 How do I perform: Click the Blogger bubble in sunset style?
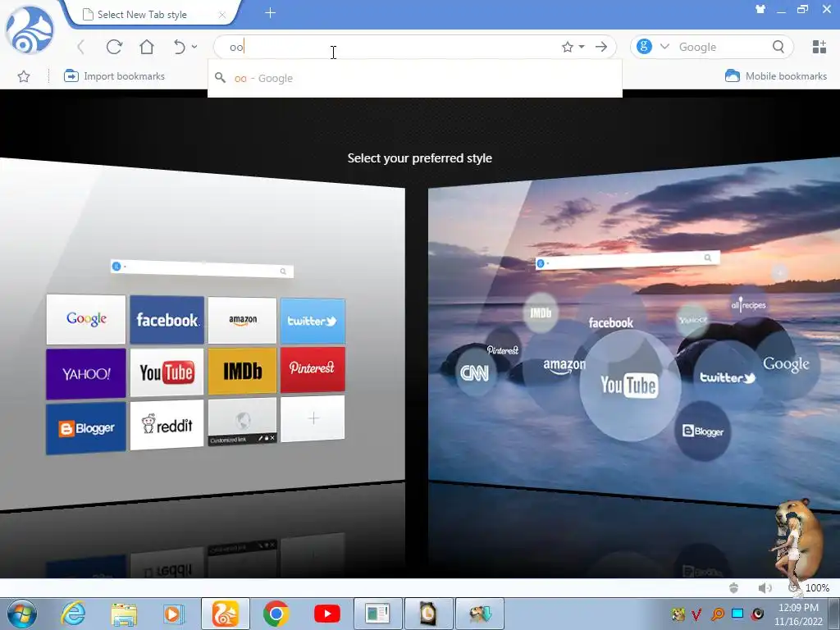[703, 431]
